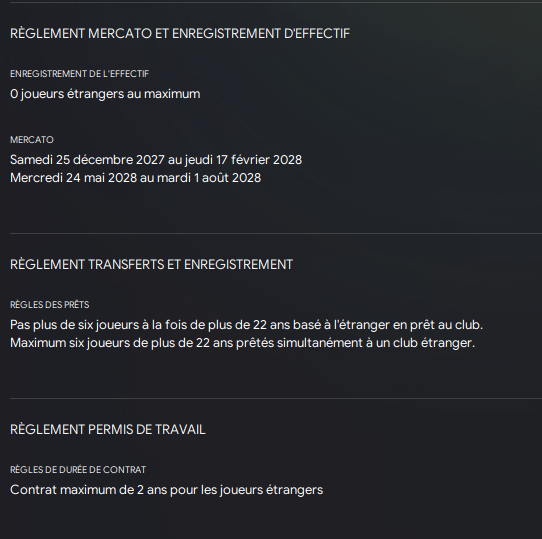Screen dimensions: 542x539
Task: Click the Mercredi 24 mai 2028 transfer window line
Action: click(136, 178)
